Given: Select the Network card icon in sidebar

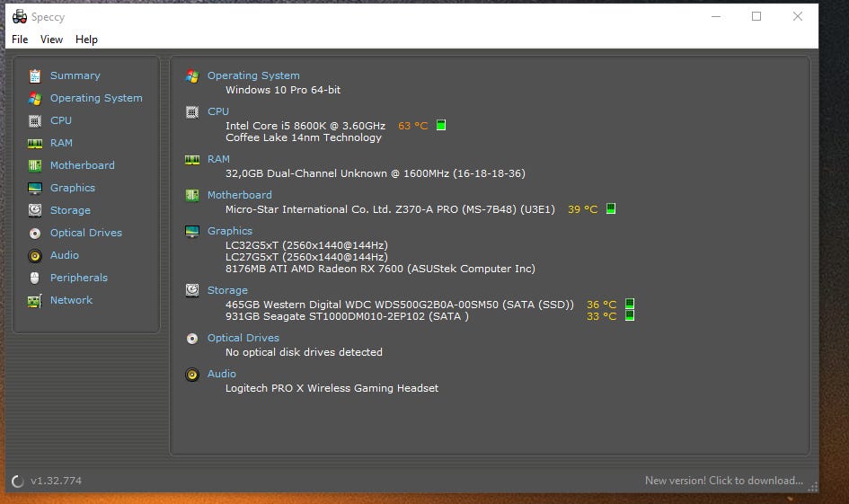Looking at the screenshot, I should point(35,300).
